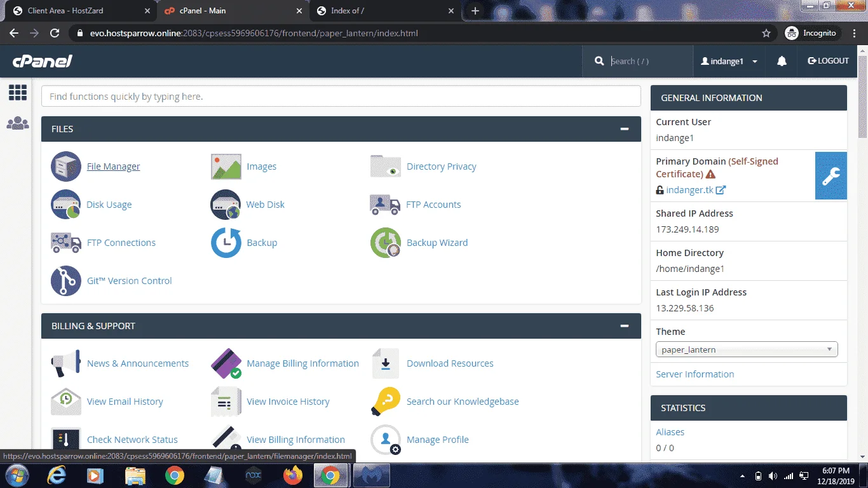Viewport: 868px width, 488px height.
Task: Open the Check Network Status icon
Action: point(66,438)
